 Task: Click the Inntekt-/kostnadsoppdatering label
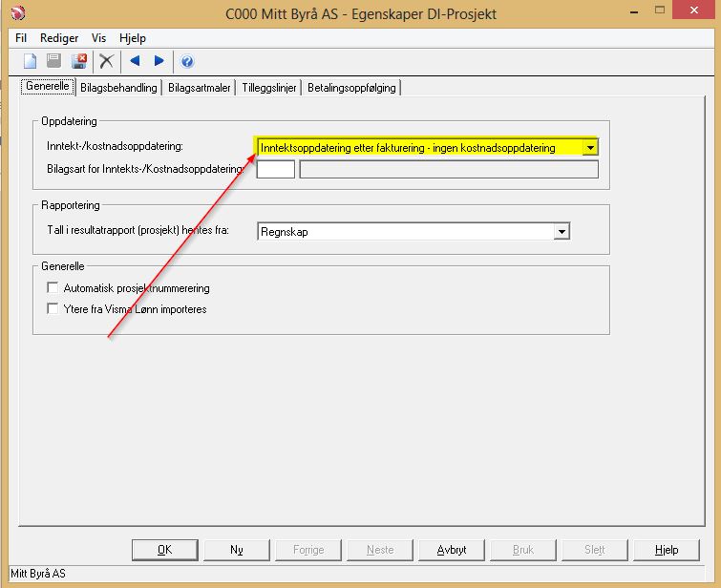[x=115, y=146]
